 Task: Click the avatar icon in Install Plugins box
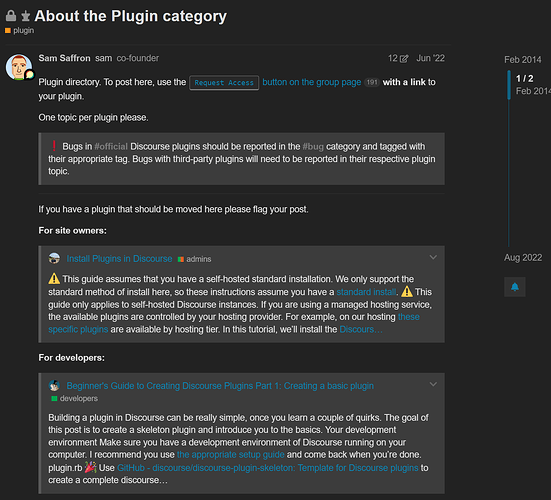point(54,258)
